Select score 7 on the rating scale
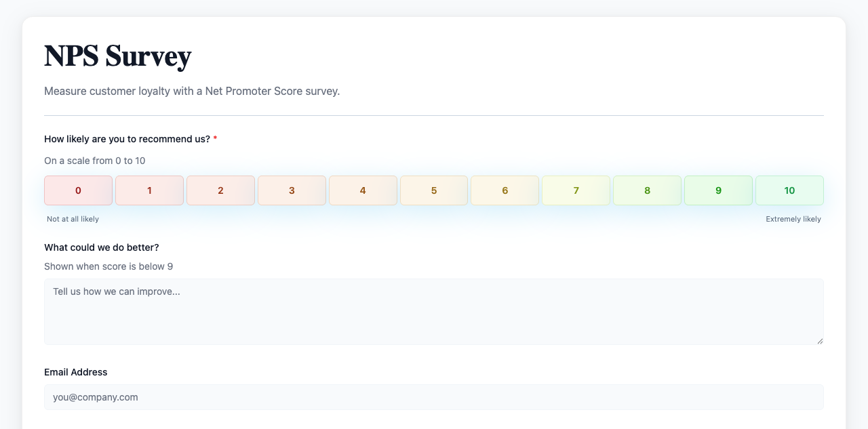 576,190
